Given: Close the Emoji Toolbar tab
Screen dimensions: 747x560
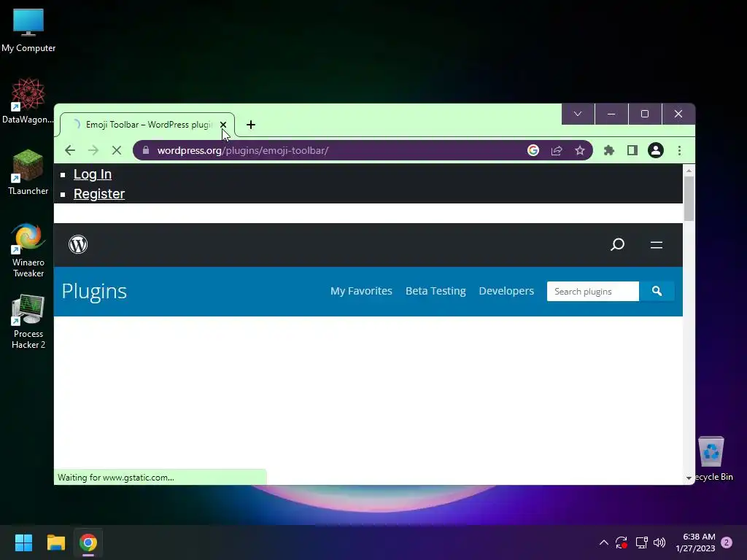Looking at the screenshot, I should coord(223,125).
